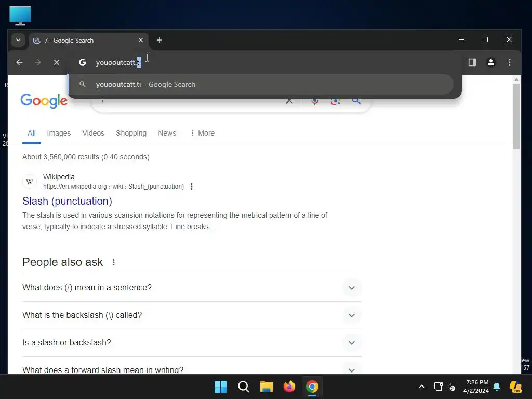The width and height of the screenshot is (532, 399).
Task: Switch to the News tab
Action: point(167,134)
